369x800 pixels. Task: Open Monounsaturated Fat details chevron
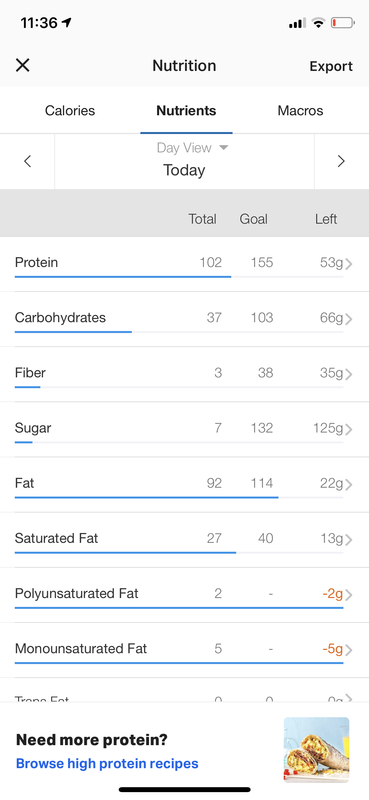coord(349,650)
